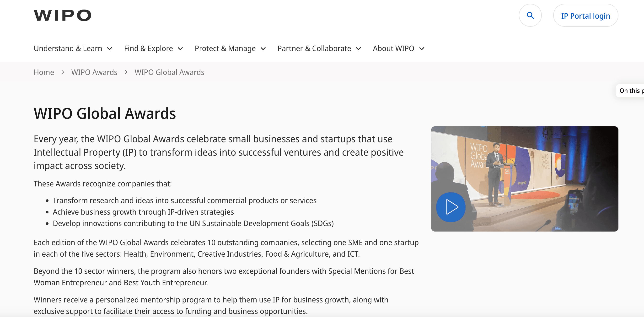Click the WIPO Global Awards page heading
The image size is (644, 317).
[x=105, y=113]
